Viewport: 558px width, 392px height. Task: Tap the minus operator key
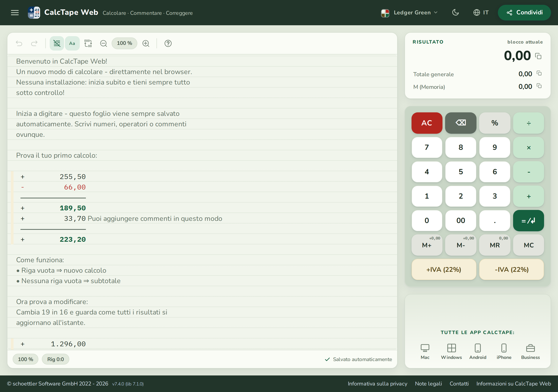pyautogui.click(x=528, y=172)
